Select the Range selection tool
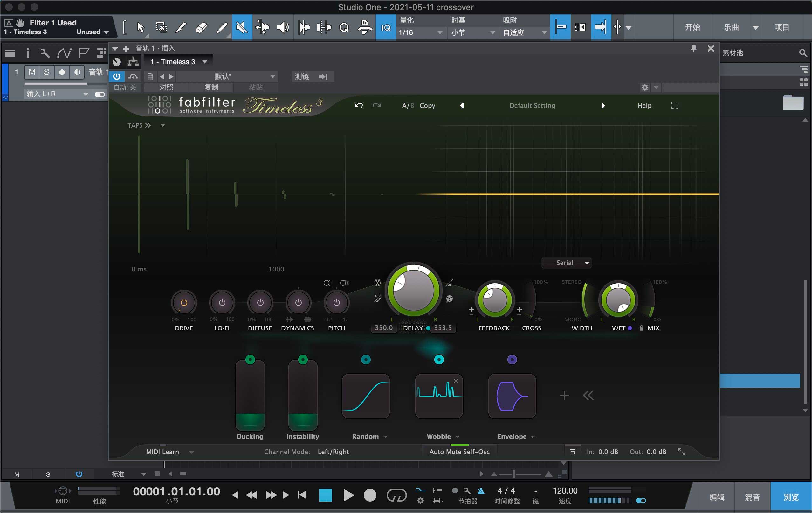The height and width of the screenshot is (513, 812). [x=161, y=27]
